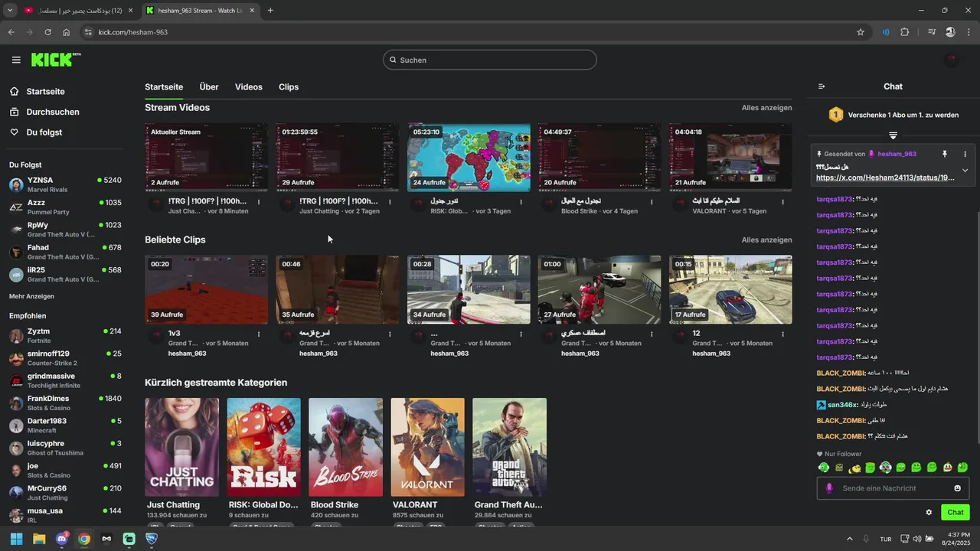This screenshot has width=980, height=551.
Task: Open the VALORANT category card
Action: tap(427, 447)
